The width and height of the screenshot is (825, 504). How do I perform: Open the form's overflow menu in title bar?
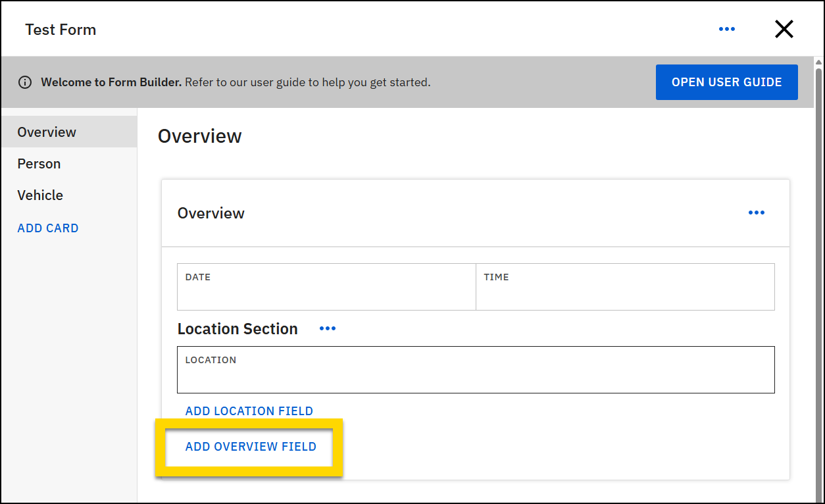(727, 28)
